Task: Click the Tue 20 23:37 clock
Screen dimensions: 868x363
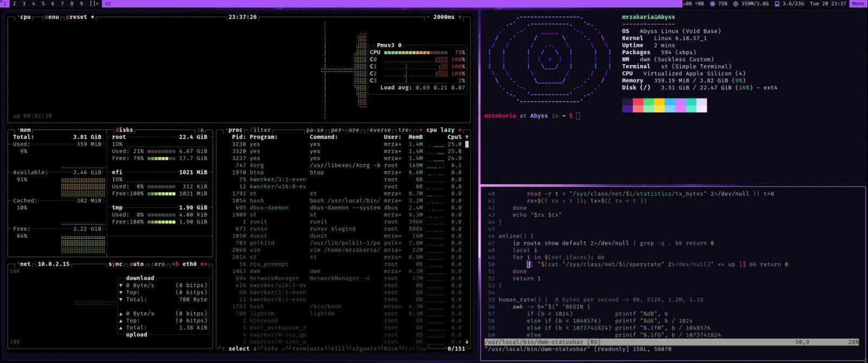Action: [x=828, y=3]
